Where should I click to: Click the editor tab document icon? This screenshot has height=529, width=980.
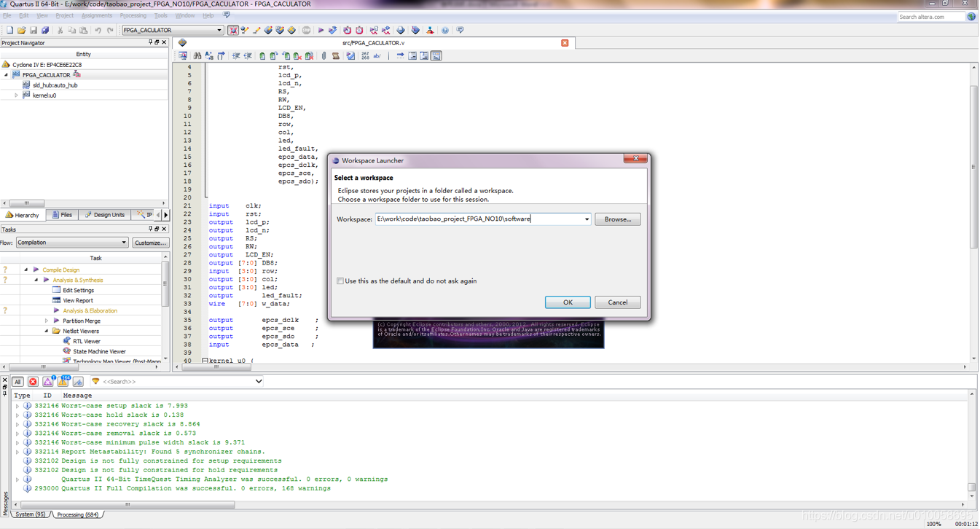pyautogui.click(x=182, y=42)
